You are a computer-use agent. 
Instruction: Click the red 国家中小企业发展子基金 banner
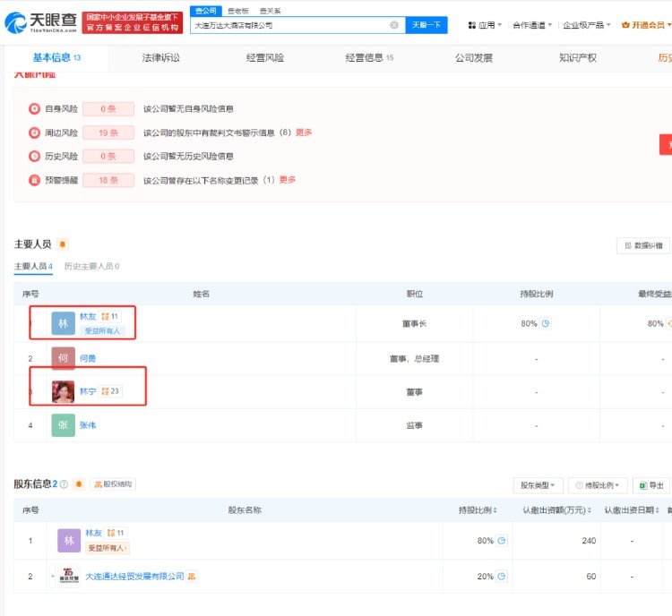pos(133,22)
